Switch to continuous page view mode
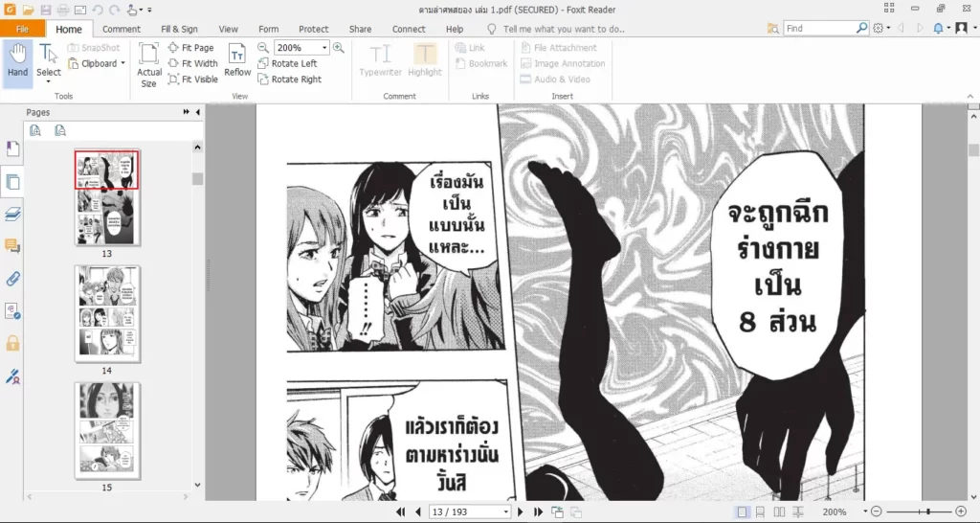980x523 pixels. pos(760,512)
